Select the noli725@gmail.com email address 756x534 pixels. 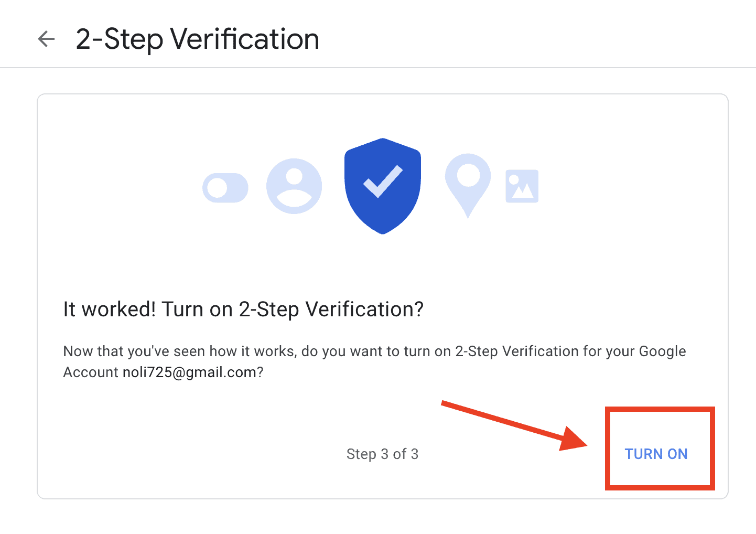coord(189,372)
